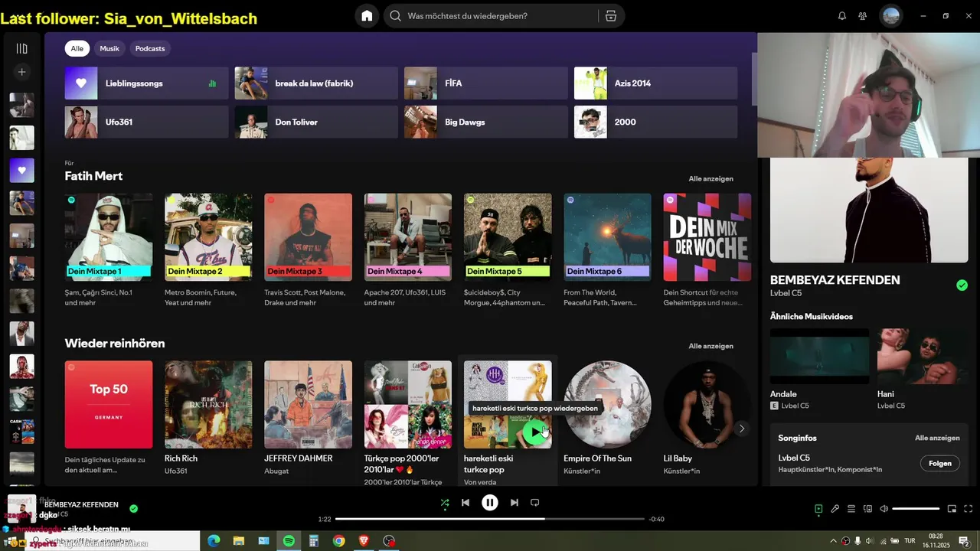Open the mini player
980x551 pixels.
tap(952, 509)
